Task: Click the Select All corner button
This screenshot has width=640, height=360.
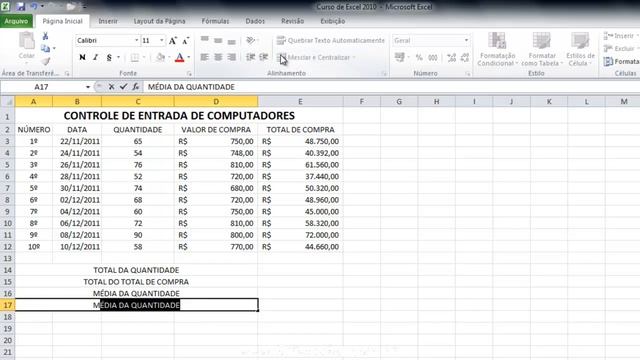Action: pyautogui.click(x=7, y=101)
